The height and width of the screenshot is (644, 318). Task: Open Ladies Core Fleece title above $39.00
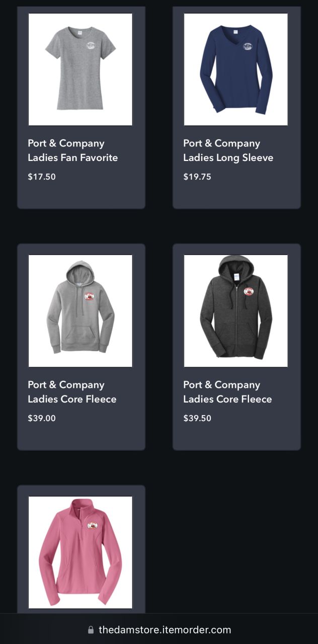tap(72, 392)
